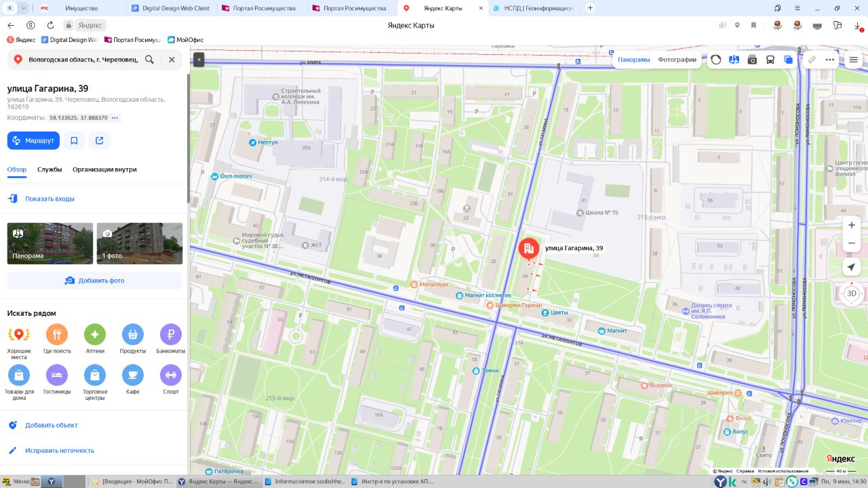Open the Службы tab

50,169
